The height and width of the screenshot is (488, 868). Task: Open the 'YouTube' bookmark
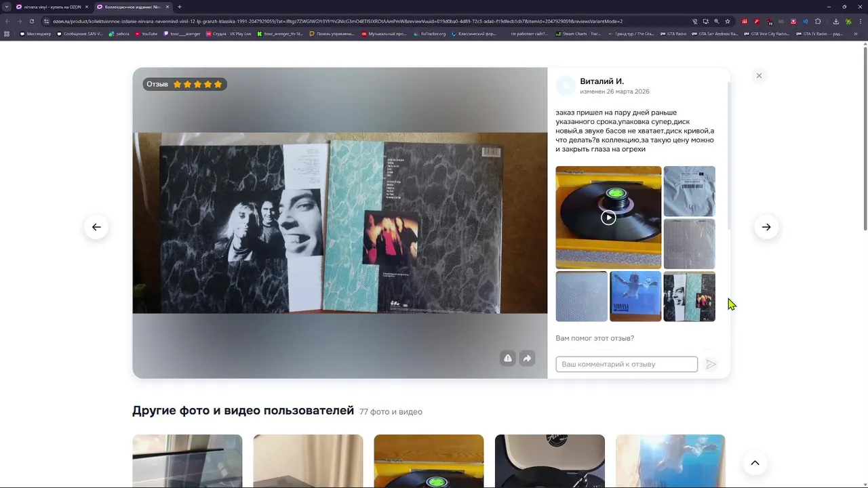146,34
